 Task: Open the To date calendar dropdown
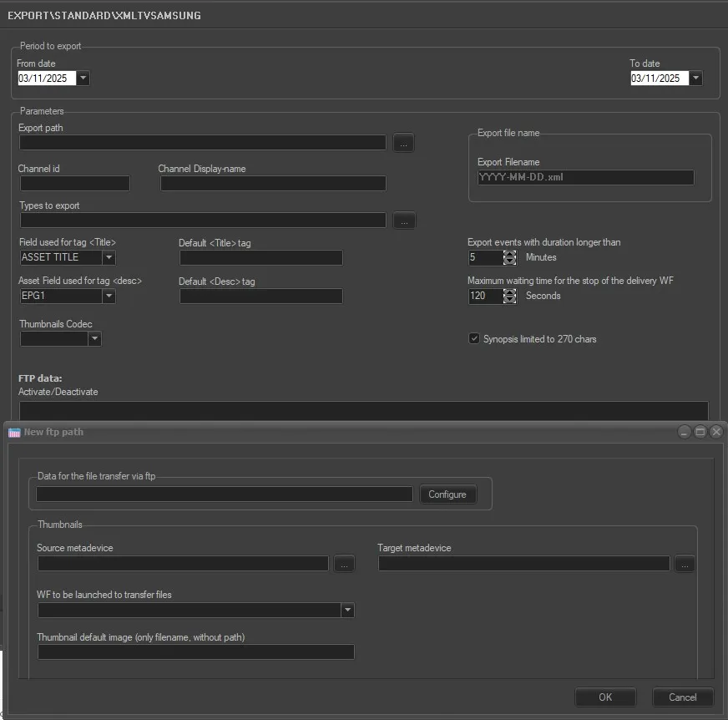pos(695,79)
